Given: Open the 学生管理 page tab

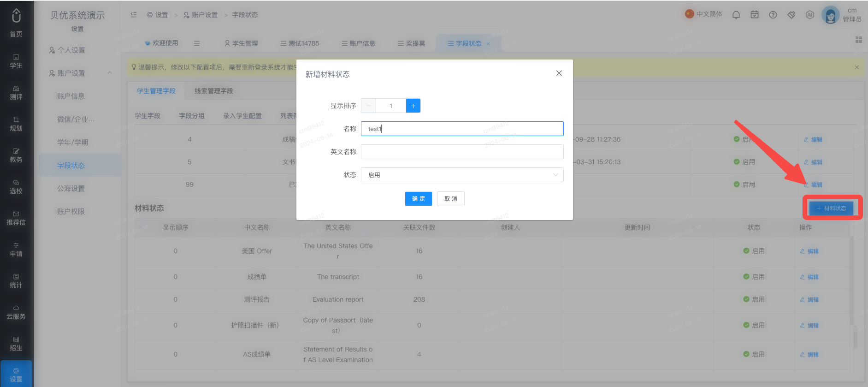Looking at the screenshot, I should pos(241,43).
